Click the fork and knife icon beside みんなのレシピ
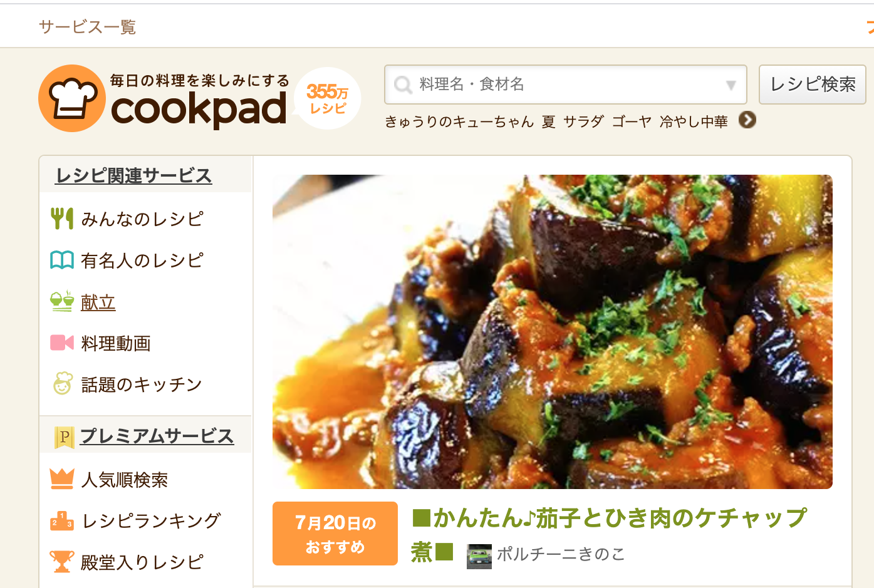This screenshot has height=588, width=874. [62, 219]
